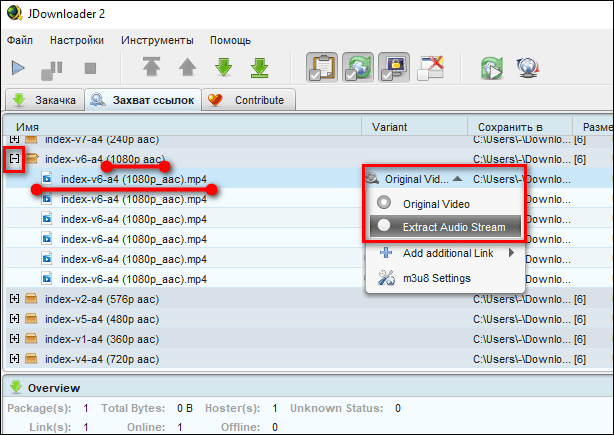Expand the index-v5-a4 (480p aac) package

click(x=14, y=318)
